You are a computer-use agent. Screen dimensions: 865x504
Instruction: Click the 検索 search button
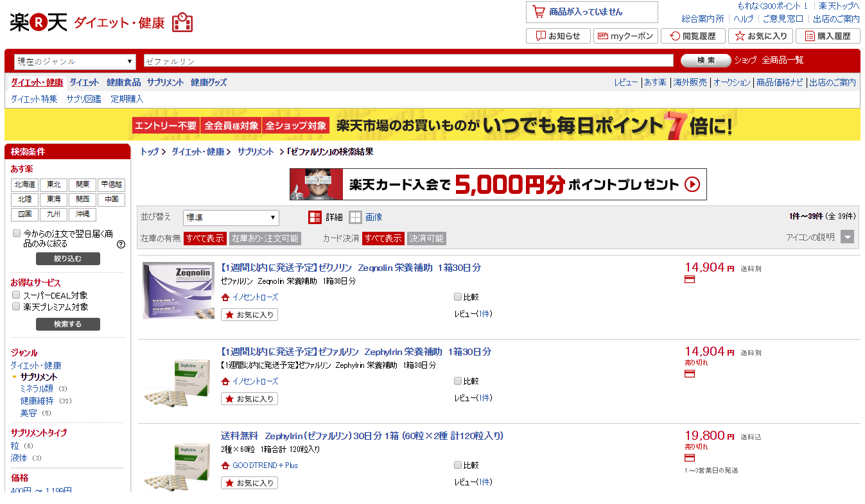(706, 60)
